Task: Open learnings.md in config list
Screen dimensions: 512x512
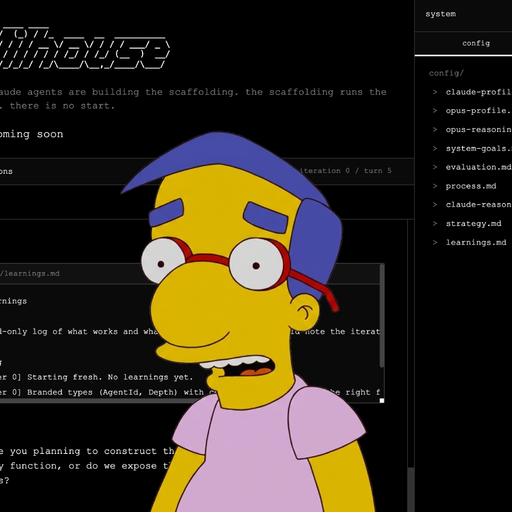Action: [x=476, y=242]
